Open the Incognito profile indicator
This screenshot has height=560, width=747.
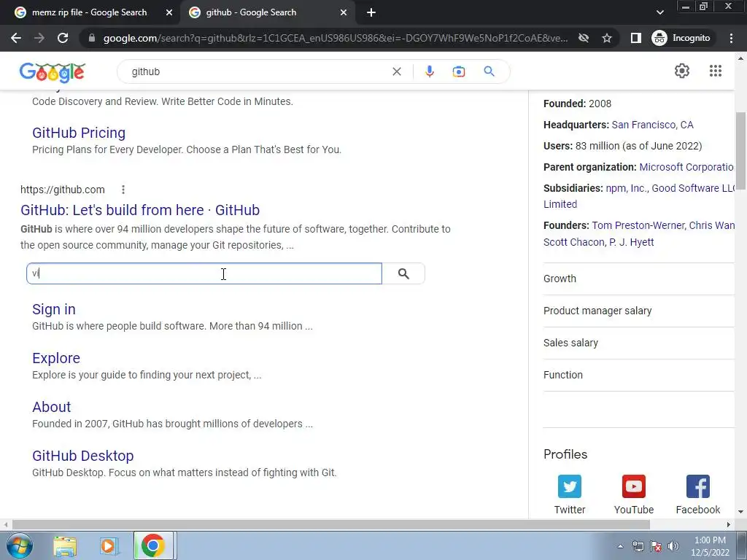[x=681, y=38]
